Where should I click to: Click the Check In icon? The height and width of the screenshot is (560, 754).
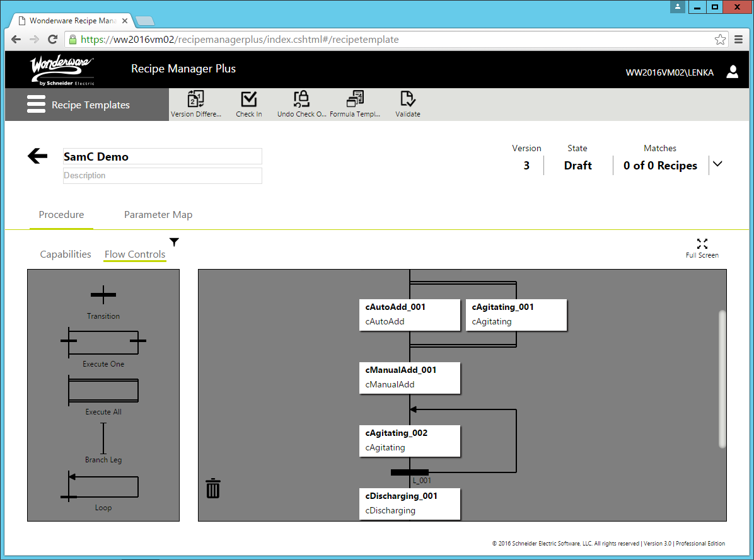pos(248,103)
